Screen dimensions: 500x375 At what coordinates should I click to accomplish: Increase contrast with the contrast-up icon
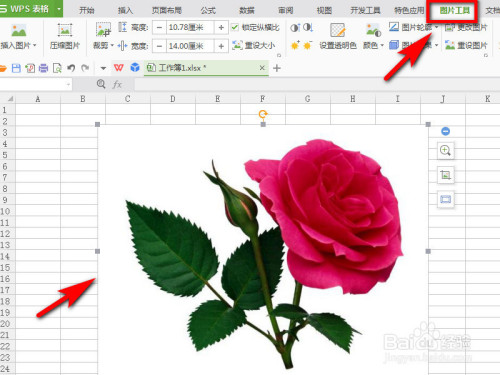pos(295,27)
